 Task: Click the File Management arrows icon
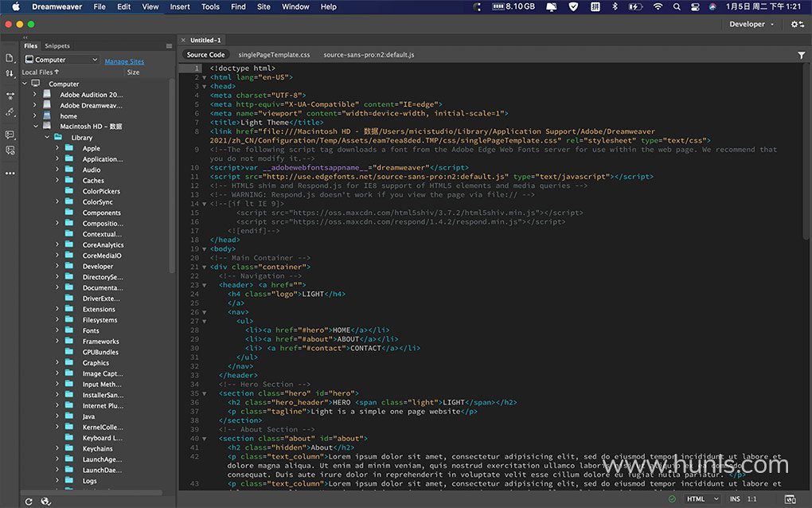point(10,73)
